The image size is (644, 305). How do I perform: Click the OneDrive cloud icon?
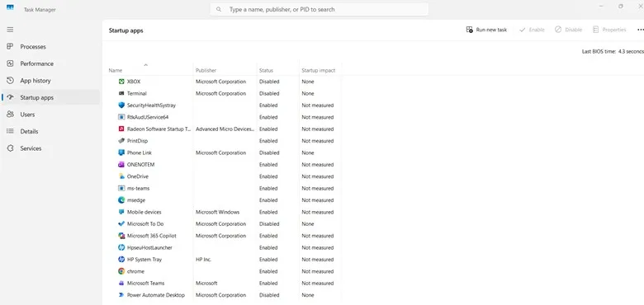(121, 176)
